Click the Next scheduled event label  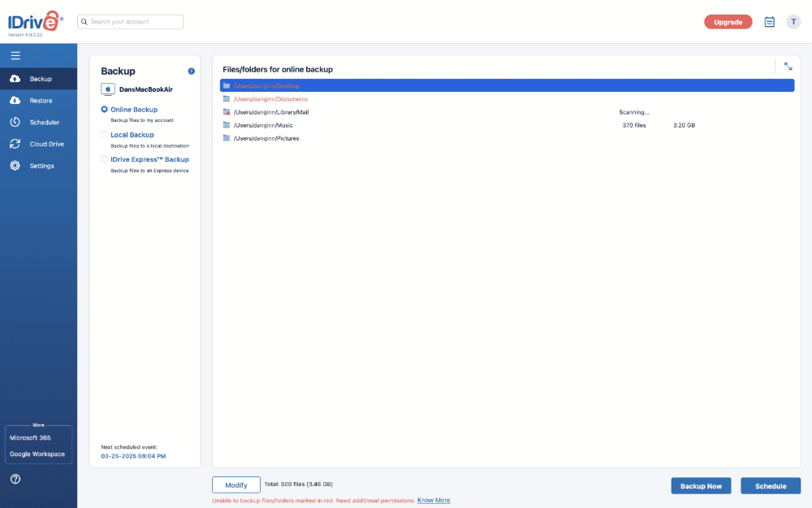(x=129, y=447)
